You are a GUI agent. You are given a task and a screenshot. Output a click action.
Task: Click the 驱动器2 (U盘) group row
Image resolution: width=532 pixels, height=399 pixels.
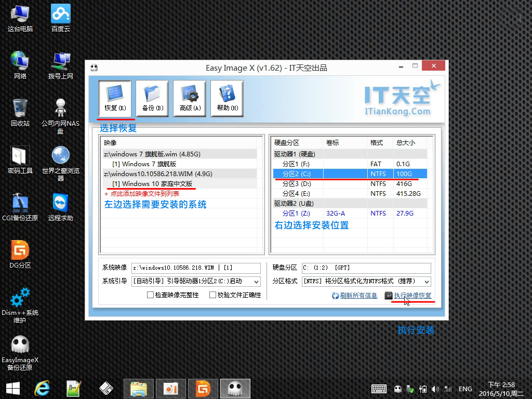click(350, 203)
